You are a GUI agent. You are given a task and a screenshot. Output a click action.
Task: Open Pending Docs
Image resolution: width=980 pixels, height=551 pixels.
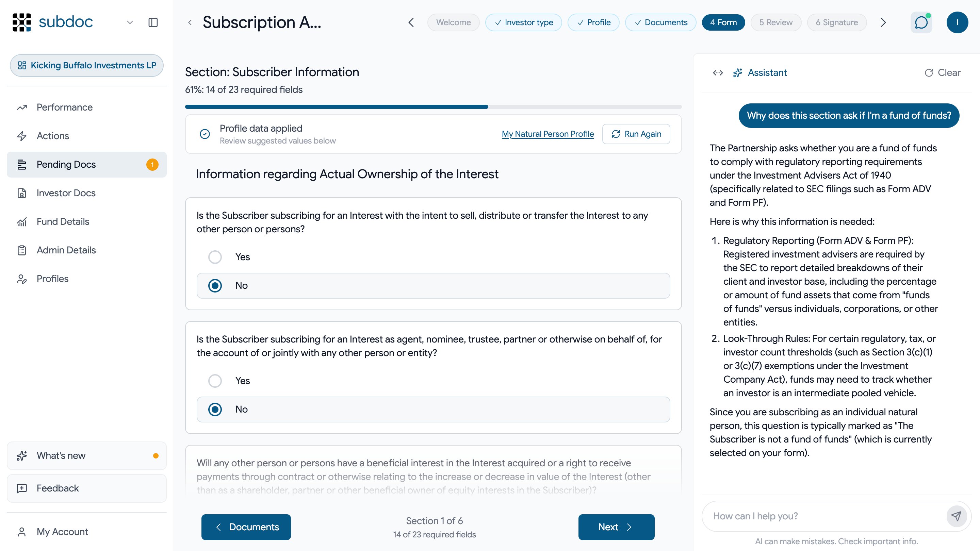(x=87, y=164)
